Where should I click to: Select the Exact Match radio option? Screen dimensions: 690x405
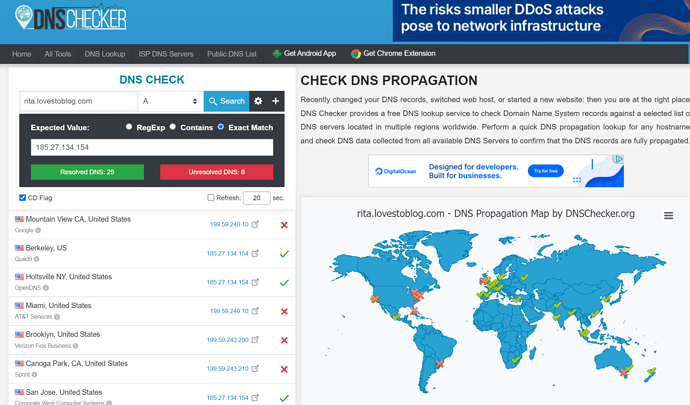coord(221,127)
